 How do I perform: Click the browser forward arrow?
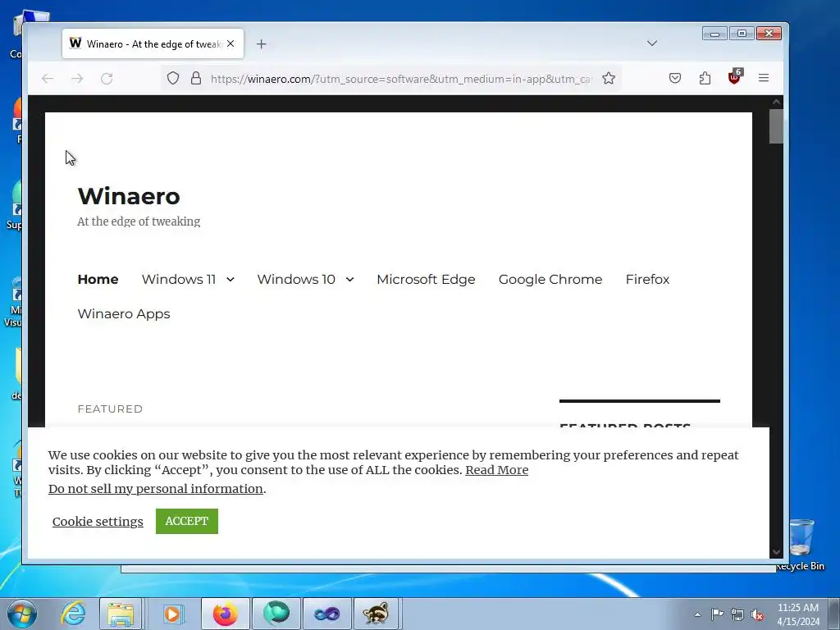coord(77,79)
